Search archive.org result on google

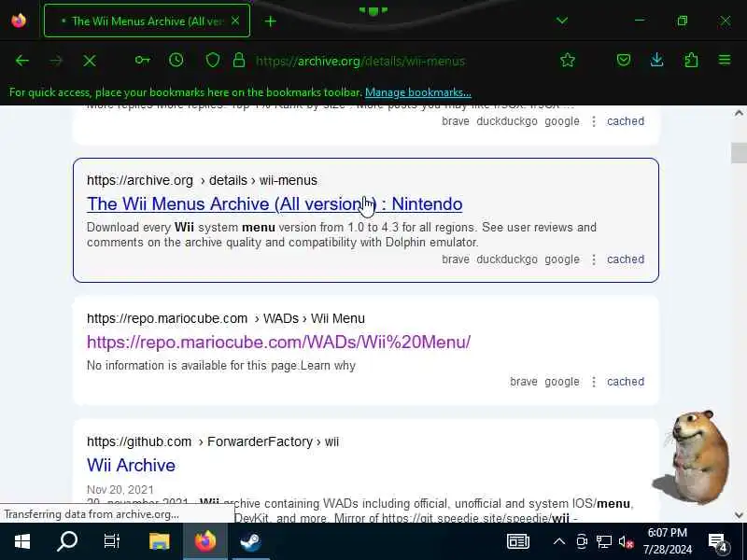pyautogui.click(x=562, y=259)
